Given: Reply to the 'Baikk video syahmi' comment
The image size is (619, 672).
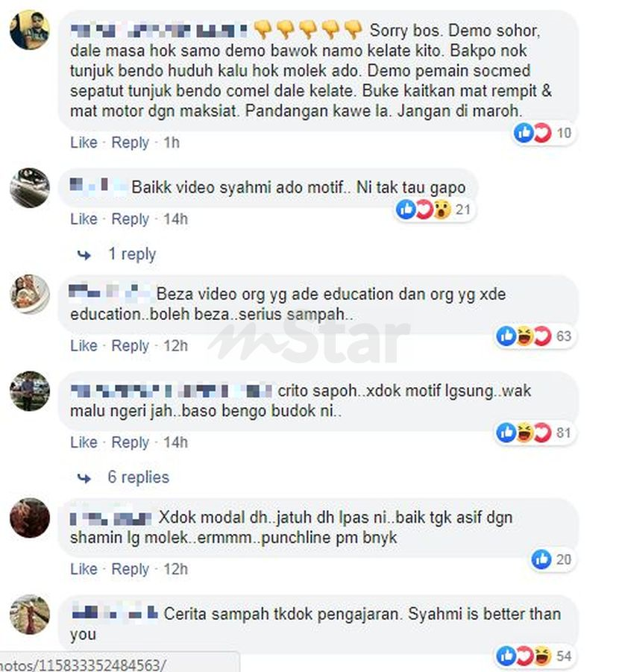Looking at the screenshot, I should pyautogui.click(x=130, y=219).
